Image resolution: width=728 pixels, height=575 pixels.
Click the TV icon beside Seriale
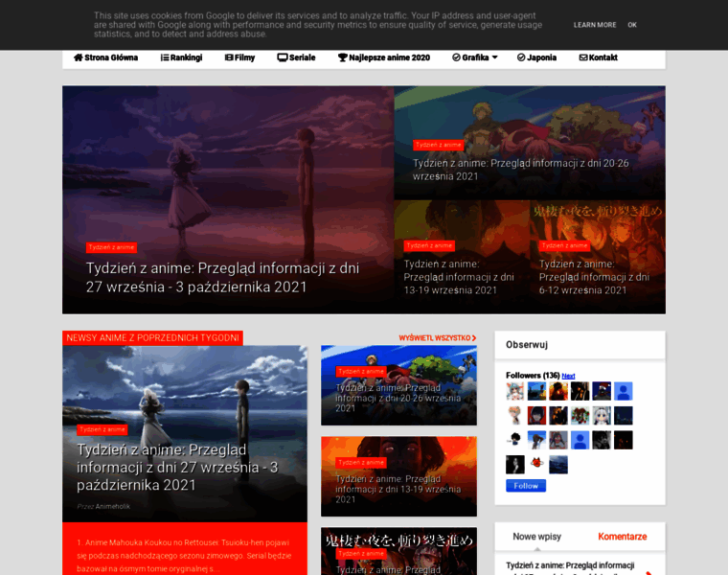pyautogui.click(x=283, y=57)
